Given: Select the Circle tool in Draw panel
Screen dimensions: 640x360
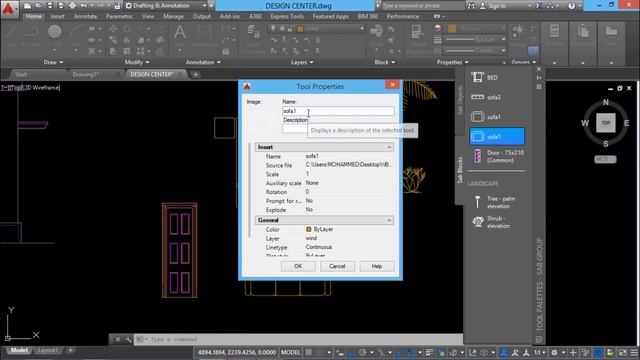Looking at the screenshot, I should click(54, 32).
